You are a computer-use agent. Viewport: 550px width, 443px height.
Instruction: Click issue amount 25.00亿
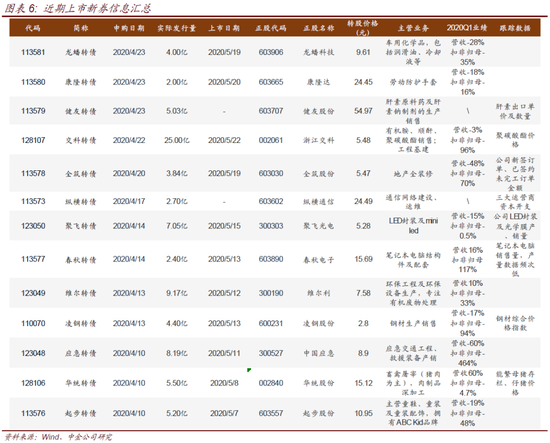[177, 140]
